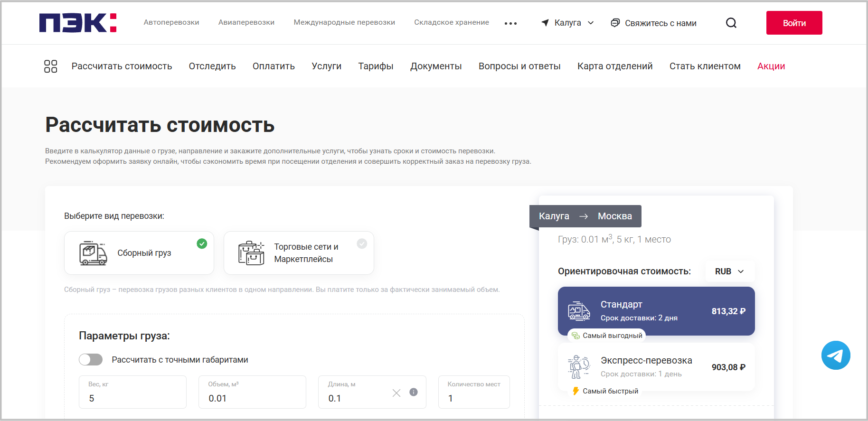Open Международные перевозки menu item
Viewport: 868px width, 421px height.
tap(344, 22)
